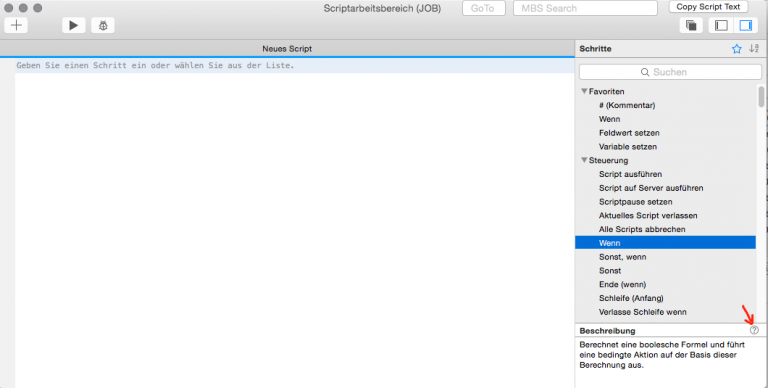Image resolution: width=768 pixels, height=388 pixels.
Task: Click the step description text
Action: [x=661, y=355]
